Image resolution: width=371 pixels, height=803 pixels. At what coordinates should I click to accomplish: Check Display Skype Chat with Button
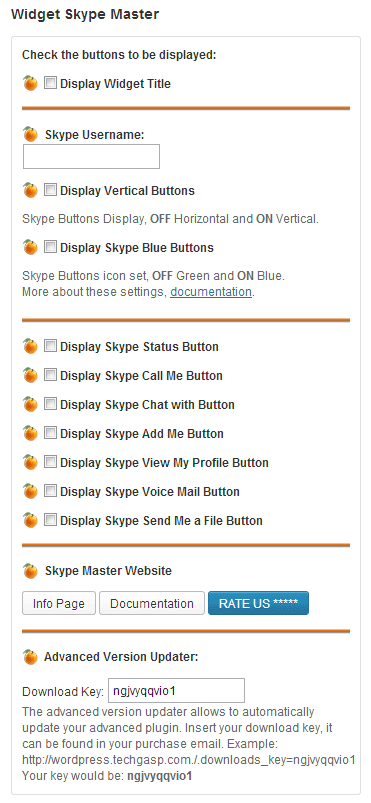pos(50,404)
